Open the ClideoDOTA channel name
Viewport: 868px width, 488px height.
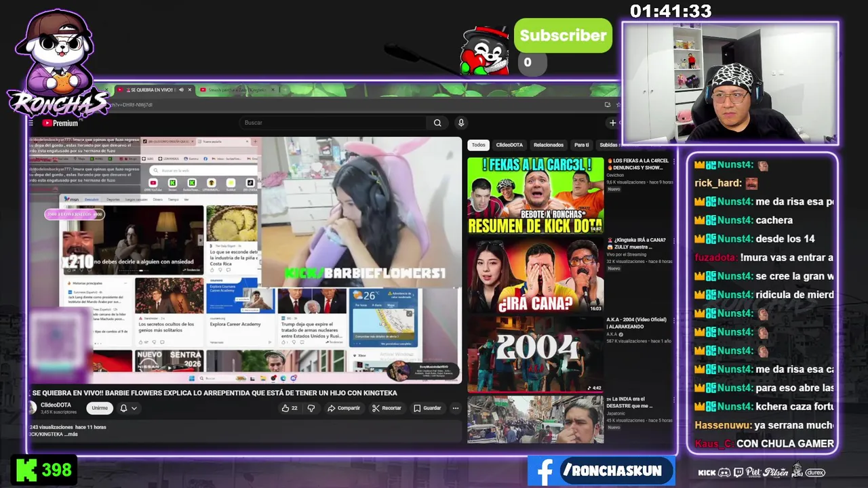pyautogui.click(x=56, y=405)
